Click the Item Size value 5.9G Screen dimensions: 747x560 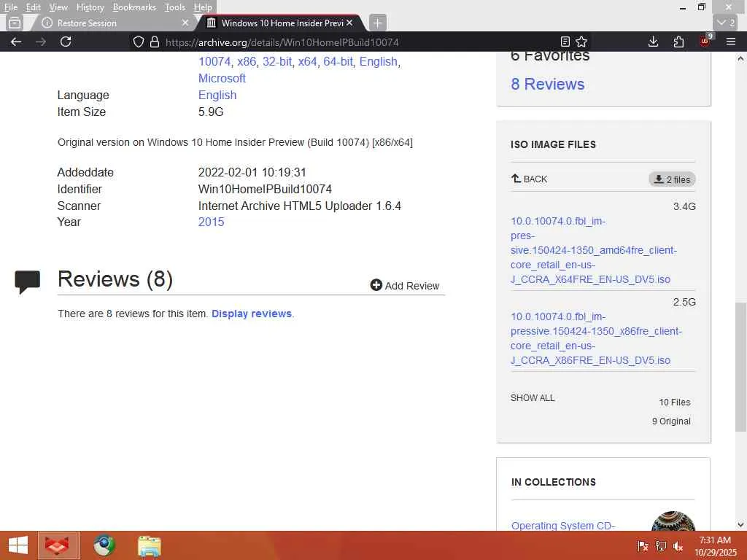click(211, 112)
